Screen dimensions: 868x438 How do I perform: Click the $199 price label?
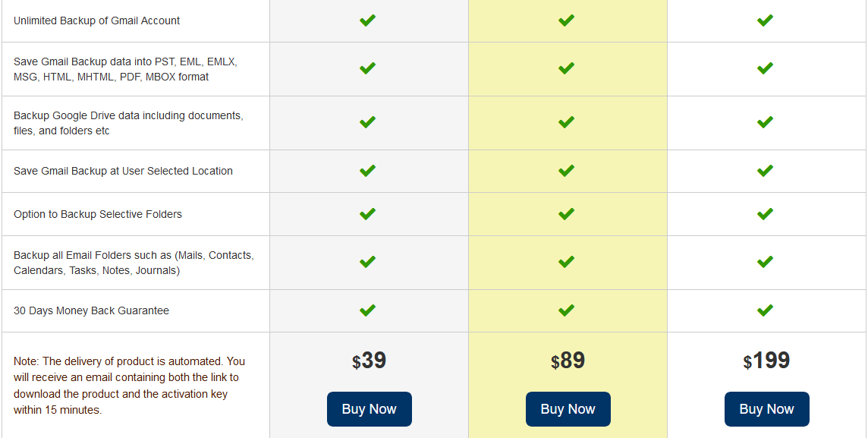click(x=766, y=361)
